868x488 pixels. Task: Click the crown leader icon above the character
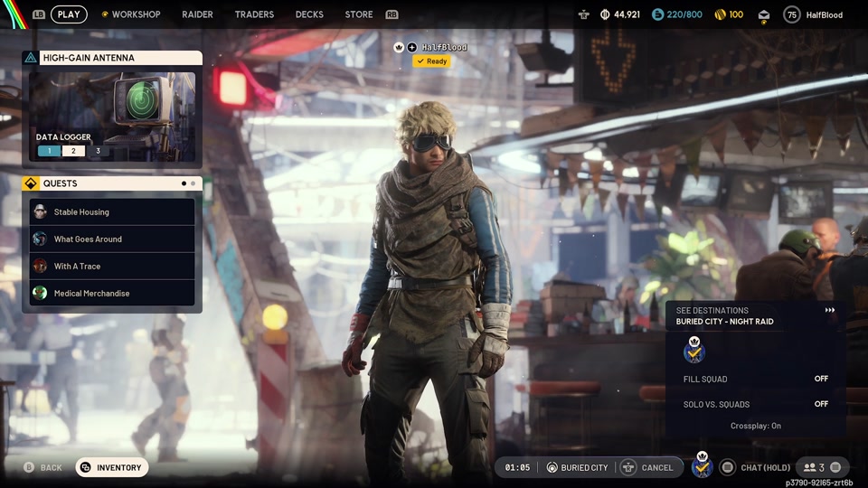[x=399, y=47]
